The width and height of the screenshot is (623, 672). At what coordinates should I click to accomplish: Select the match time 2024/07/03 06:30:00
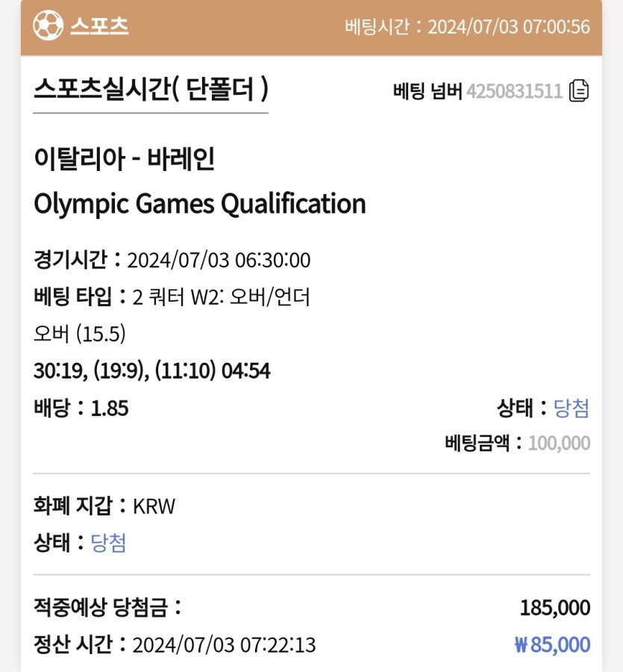click(219, 260)
